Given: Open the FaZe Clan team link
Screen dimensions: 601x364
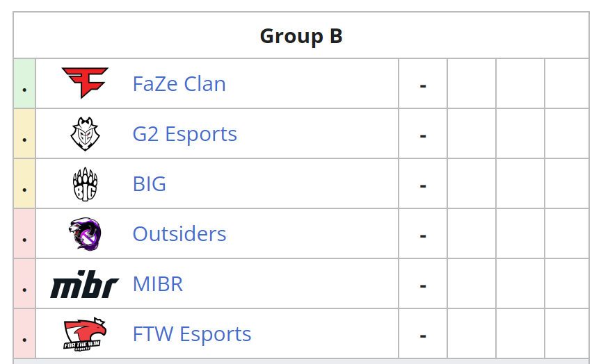Looking at the screenshot, I should [x=179, y=84].
